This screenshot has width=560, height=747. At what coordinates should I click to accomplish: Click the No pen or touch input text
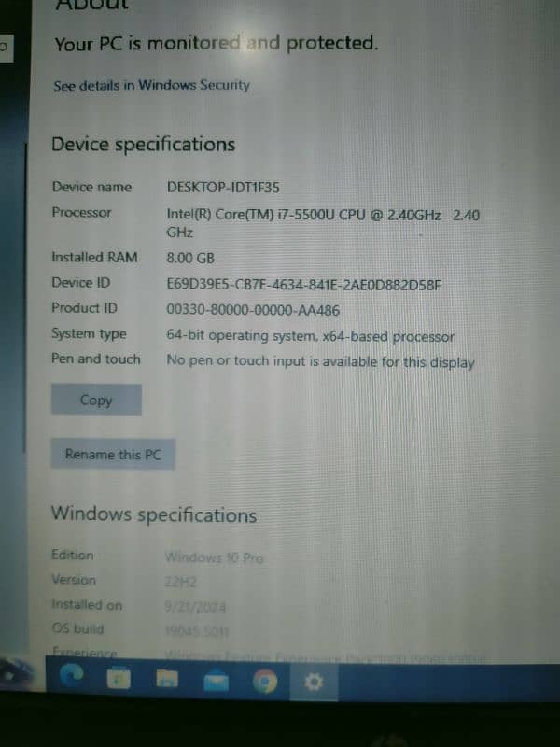[x=320, y=361]
